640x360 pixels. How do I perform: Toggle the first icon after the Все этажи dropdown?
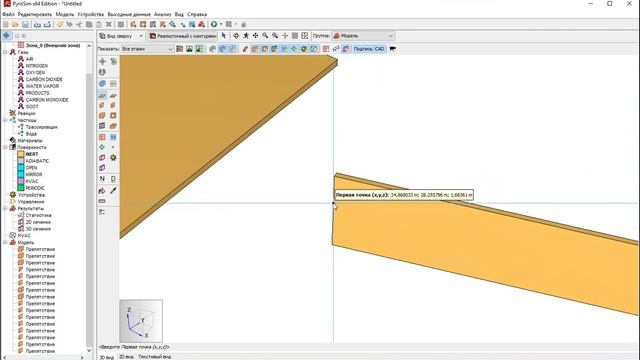180,49
